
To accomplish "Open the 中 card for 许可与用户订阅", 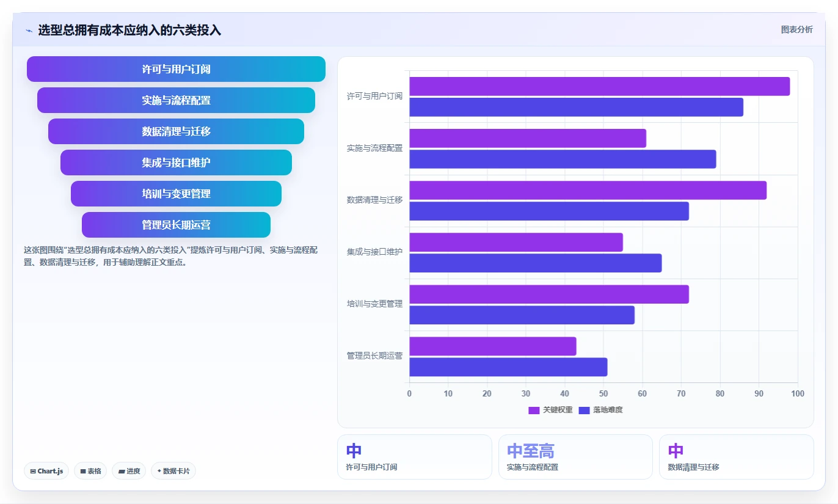I will point(414,457).
